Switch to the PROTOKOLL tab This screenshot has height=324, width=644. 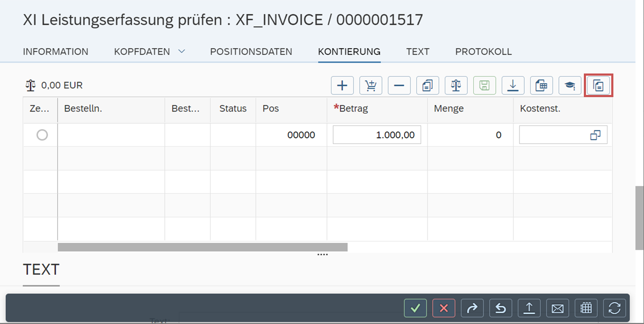point(483,51)
